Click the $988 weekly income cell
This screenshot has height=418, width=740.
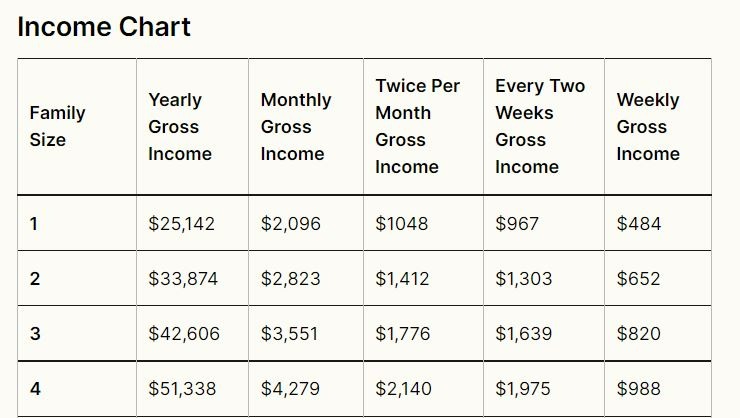coord(639,389)
